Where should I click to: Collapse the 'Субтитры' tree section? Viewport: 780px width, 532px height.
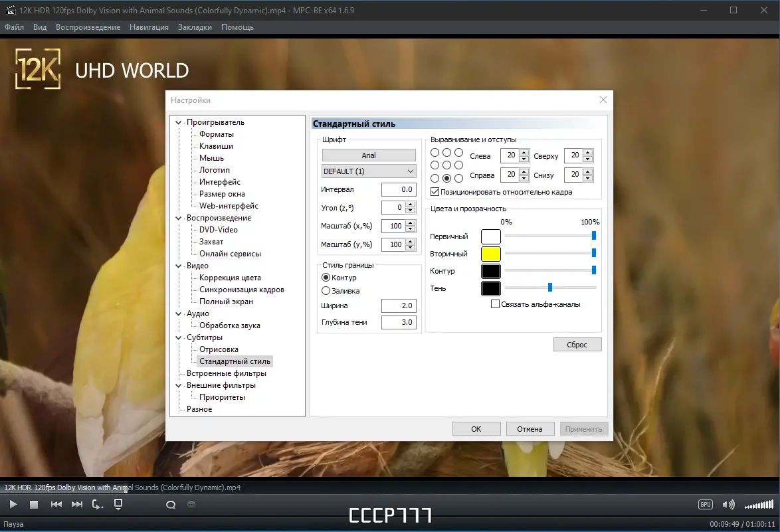pyautogui.click(x=179, y=337)
